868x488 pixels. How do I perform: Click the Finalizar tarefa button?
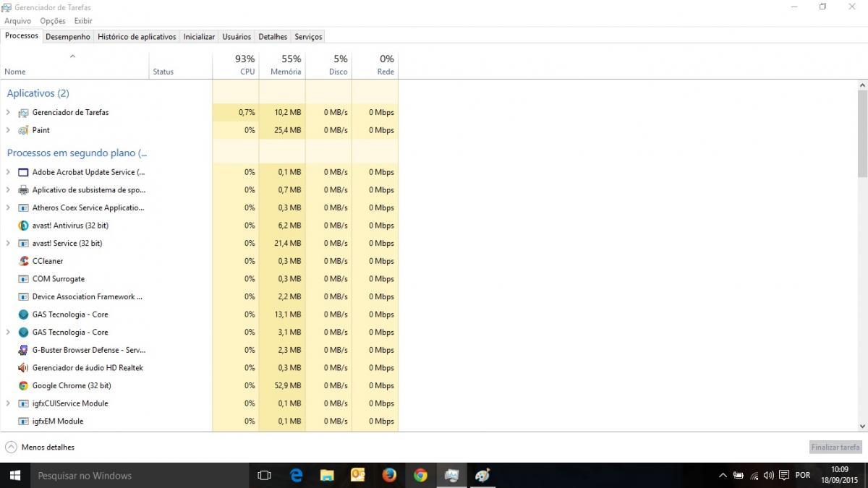(x=835, y=448)
